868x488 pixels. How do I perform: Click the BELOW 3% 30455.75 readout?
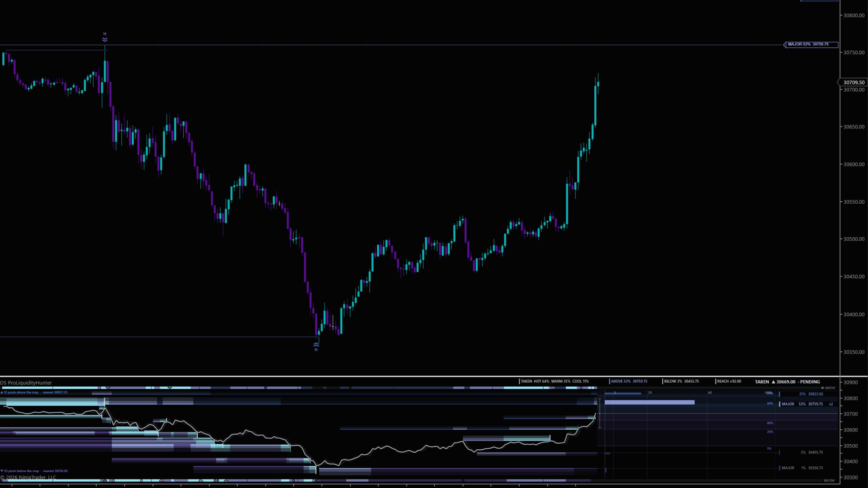(x=680, y=381)
